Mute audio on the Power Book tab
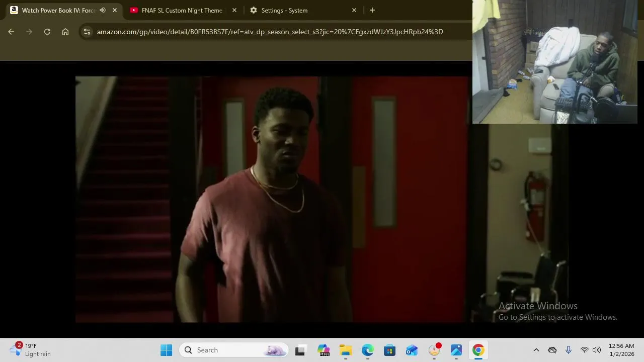Screen dimensions: 644x362 (x=103, y=10)
